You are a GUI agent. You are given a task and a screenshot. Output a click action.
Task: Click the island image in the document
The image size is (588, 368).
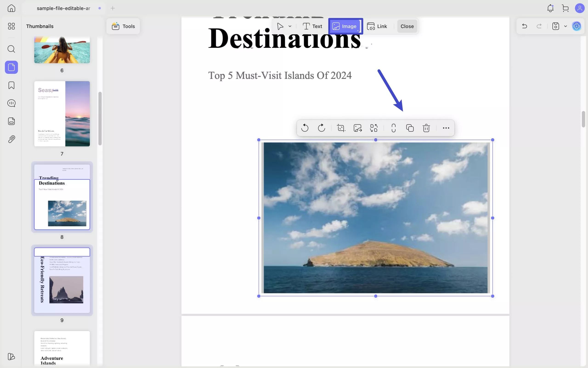click(x=375, y=218)
